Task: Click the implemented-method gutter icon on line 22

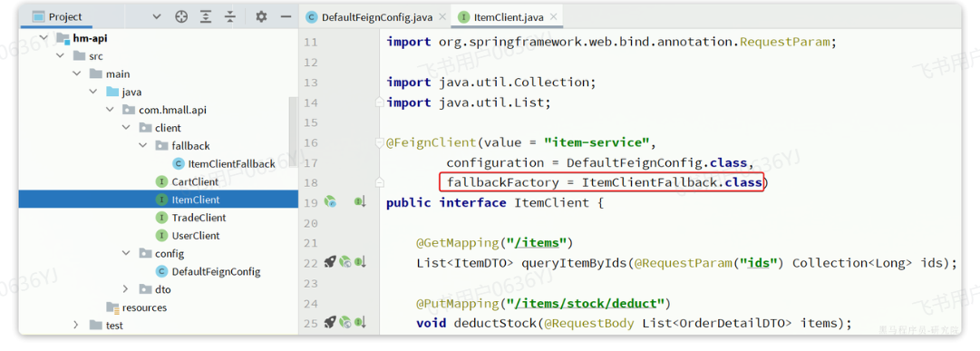Action: pos(360,263)
